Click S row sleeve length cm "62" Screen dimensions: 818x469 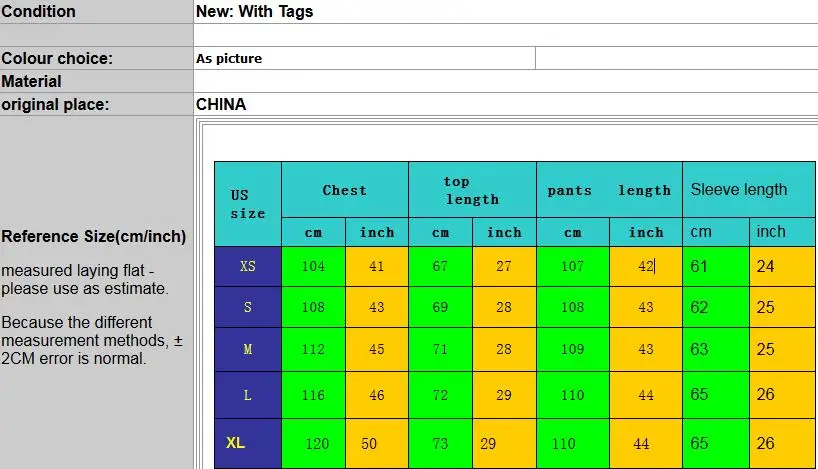click(716, 307)
